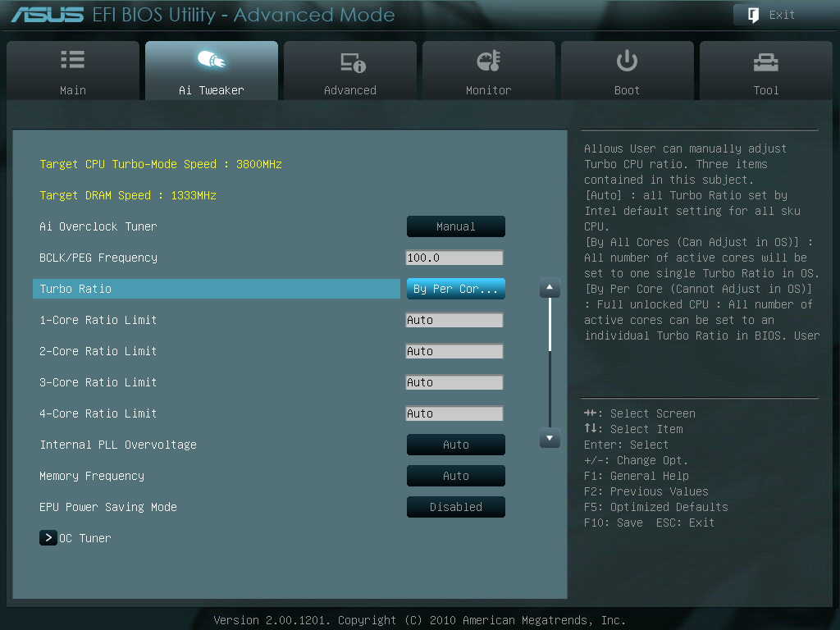Viewport: 840px width, 630px height.
Task: Click the Tool tab toolbox icon
Action: click(x=765, y=62)
